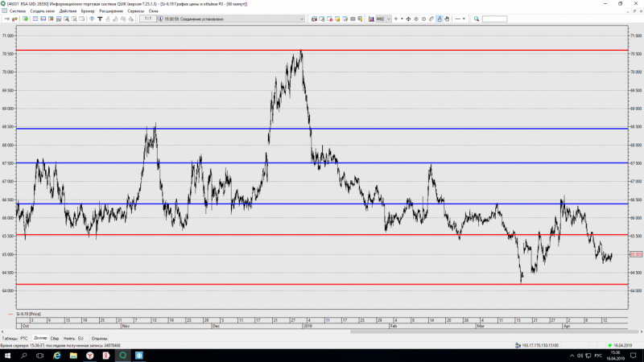The height and width of the screenshot is (362, 644).
Task: Click the 16.04.2019 date status indicator
Action: point(620,346)
